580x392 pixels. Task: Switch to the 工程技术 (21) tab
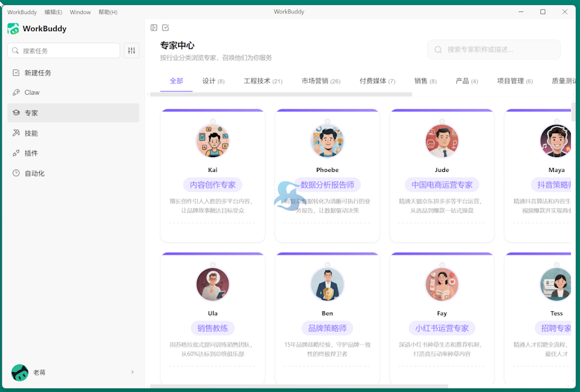[x=263, y=81]
